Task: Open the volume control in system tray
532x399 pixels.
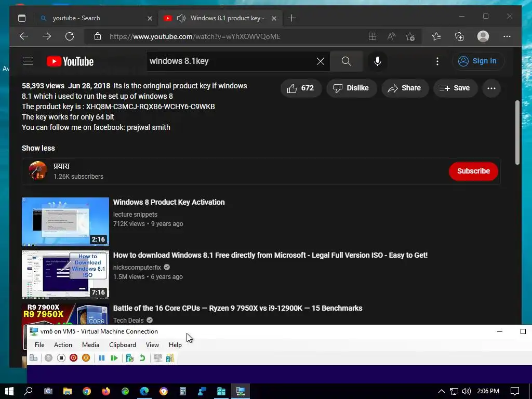Action: click(467, 391)
